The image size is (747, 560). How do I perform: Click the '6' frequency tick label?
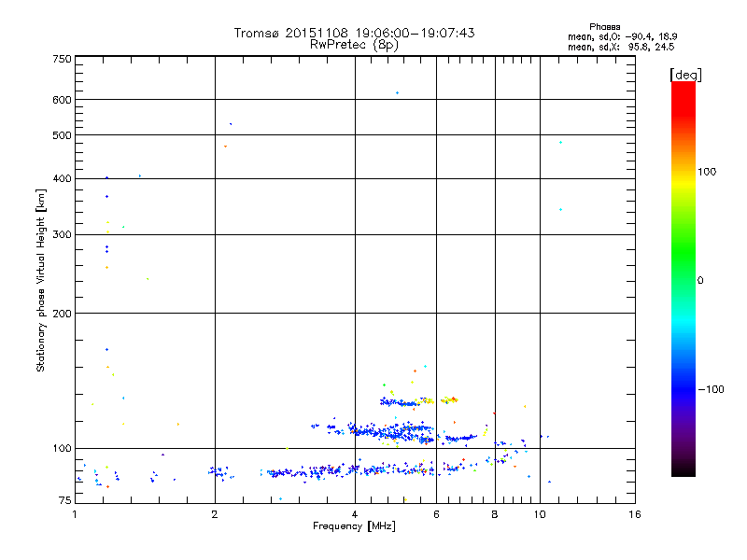(436, 514)
